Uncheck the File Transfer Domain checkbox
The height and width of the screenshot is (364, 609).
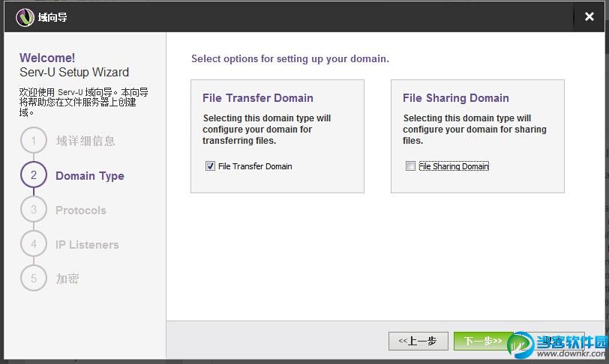pyautogui.click(x=210, y=166)
